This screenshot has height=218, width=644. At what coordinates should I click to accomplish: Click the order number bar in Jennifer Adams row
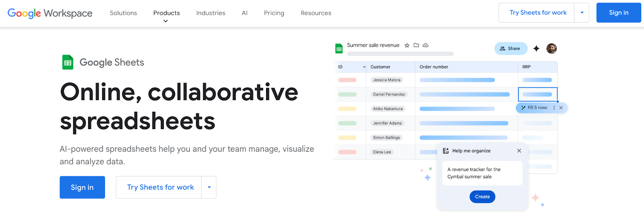coord(464,123)
